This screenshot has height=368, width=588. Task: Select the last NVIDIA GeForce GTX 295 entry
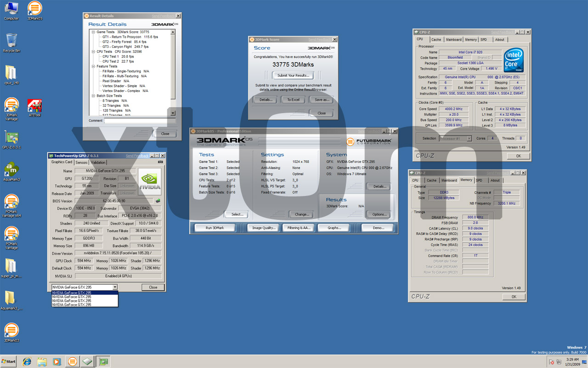[85, 305]
